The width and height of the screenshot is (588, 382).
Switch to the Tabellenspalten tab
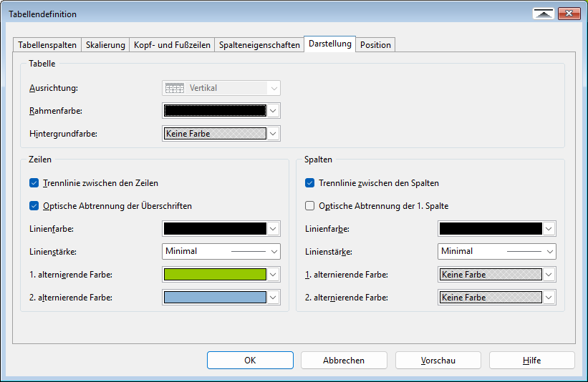47,45
